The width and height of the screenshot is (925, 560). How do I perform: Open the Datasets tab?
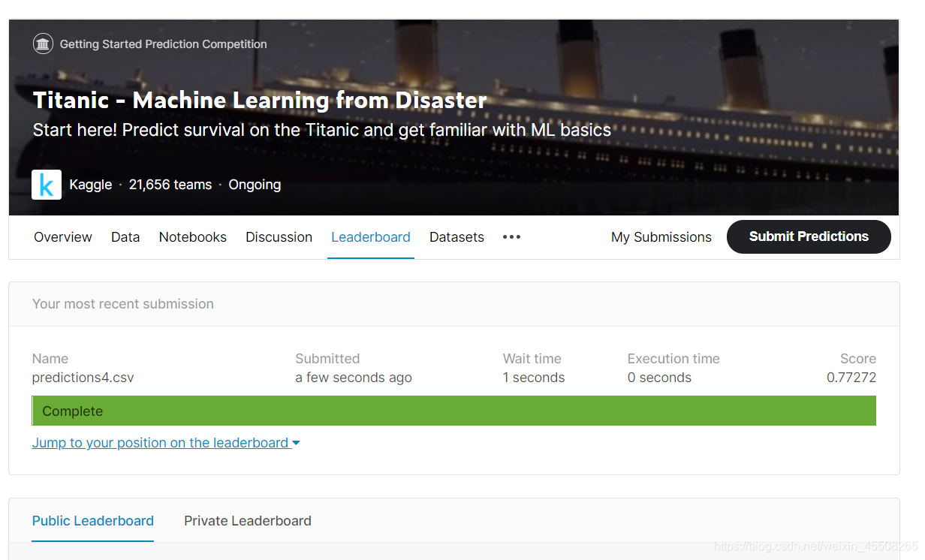coord(456,237)
